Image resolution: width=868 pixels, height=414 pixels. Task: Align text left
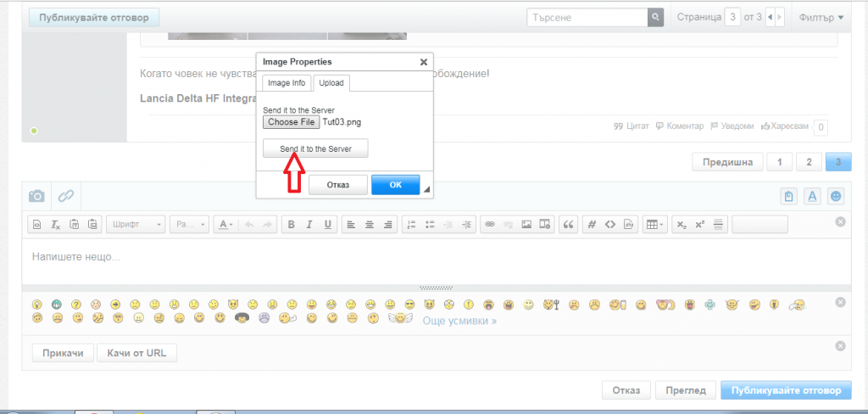(x=351, y=225)
